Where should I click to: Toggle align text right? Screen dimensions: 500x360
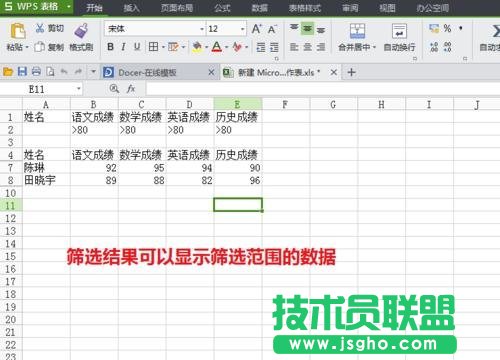point(321,47)
